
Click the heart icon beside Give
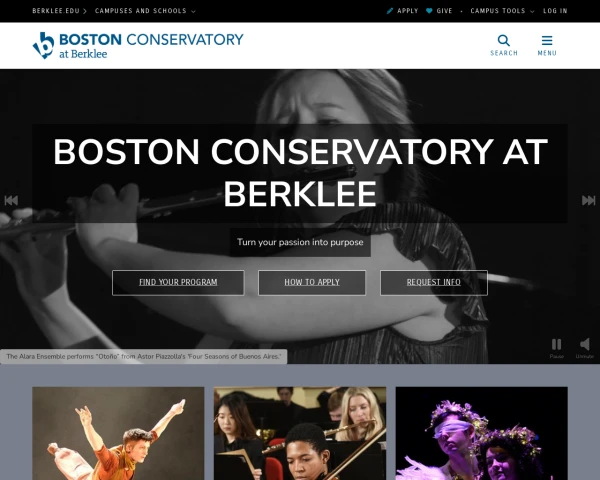429,11
